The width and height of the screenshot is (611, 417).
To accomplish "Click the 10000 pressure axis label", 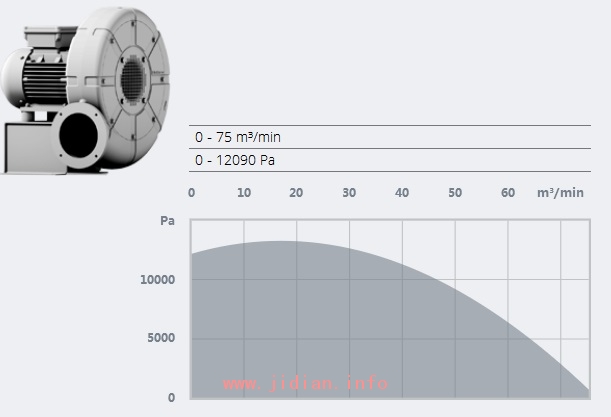I will 157,279.
